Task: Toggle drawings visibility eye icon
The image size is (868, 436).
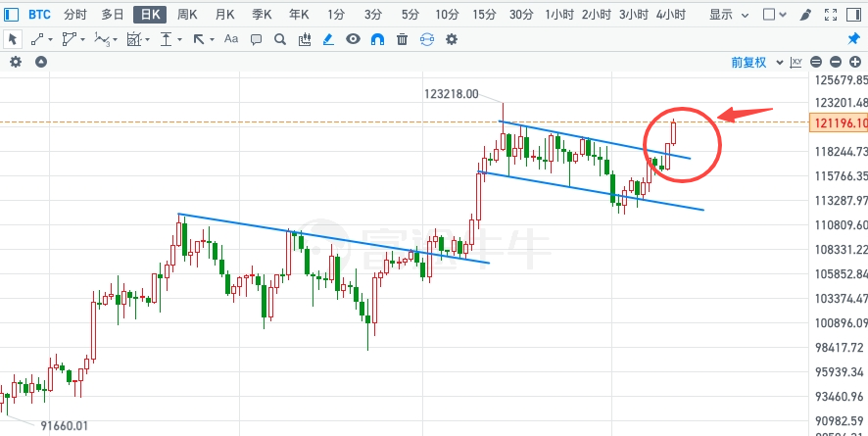Action: tap(354, 39)
